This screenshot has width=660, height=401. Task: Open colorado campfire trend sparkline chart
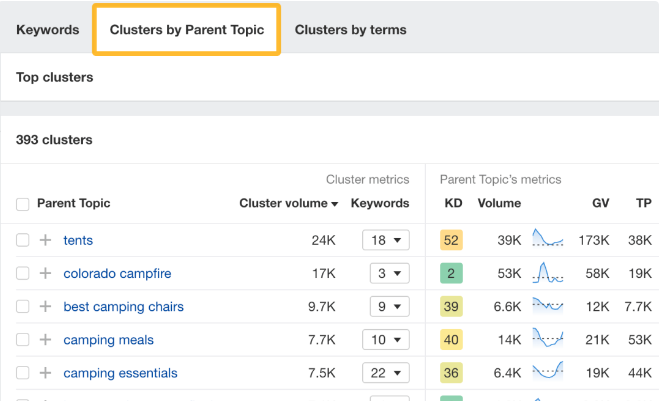(x=548, y=272)
